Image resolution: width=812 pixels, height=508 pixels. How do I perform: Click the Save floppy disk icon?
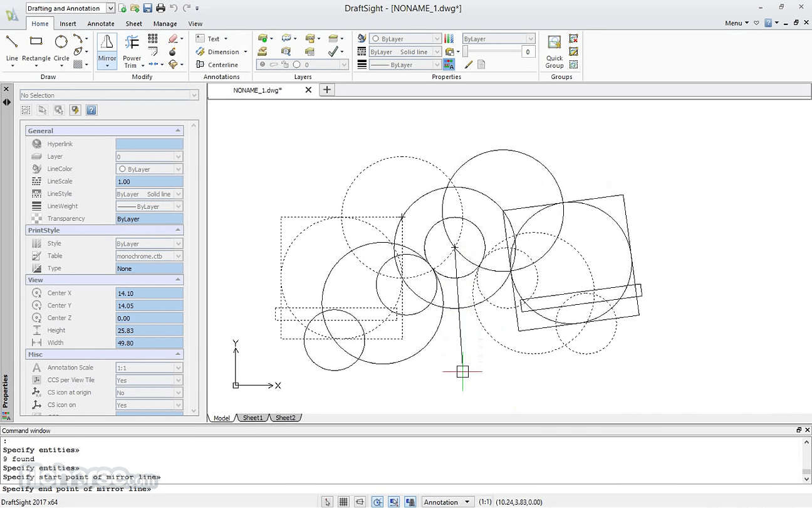point(148,8)
